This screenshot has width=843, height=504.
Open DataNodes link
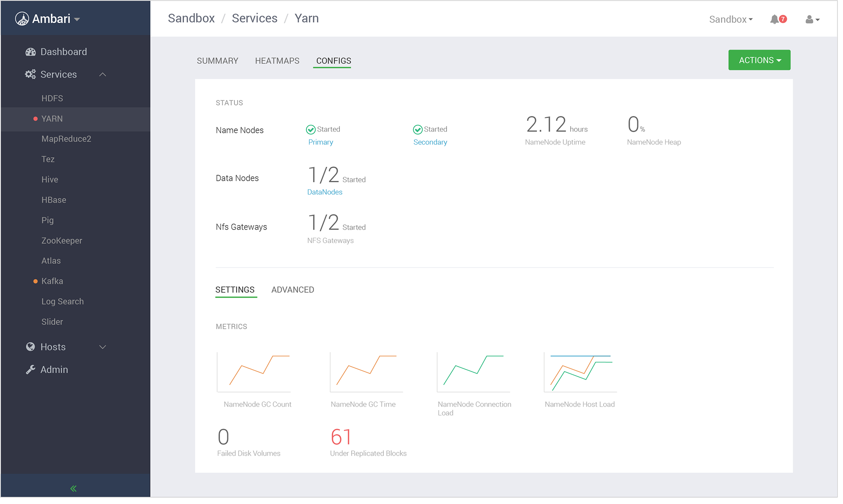(325, 192)
